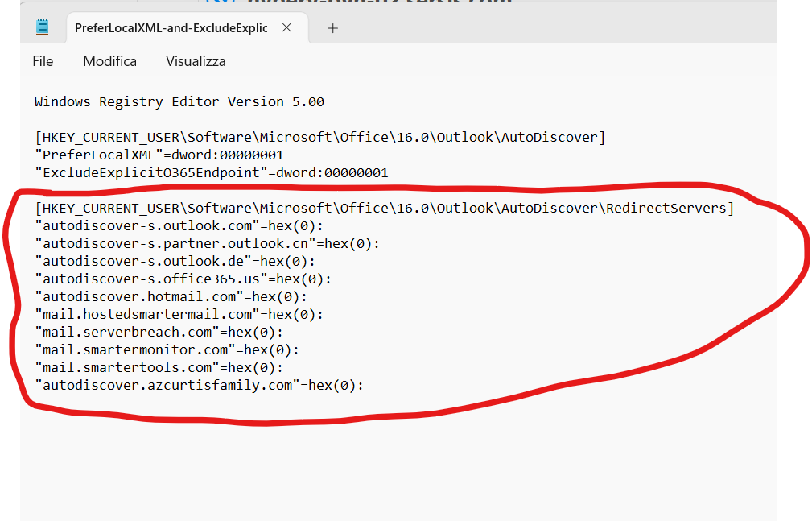Click the autodiscover-s.office365.us entry

[x=183, y=279]
